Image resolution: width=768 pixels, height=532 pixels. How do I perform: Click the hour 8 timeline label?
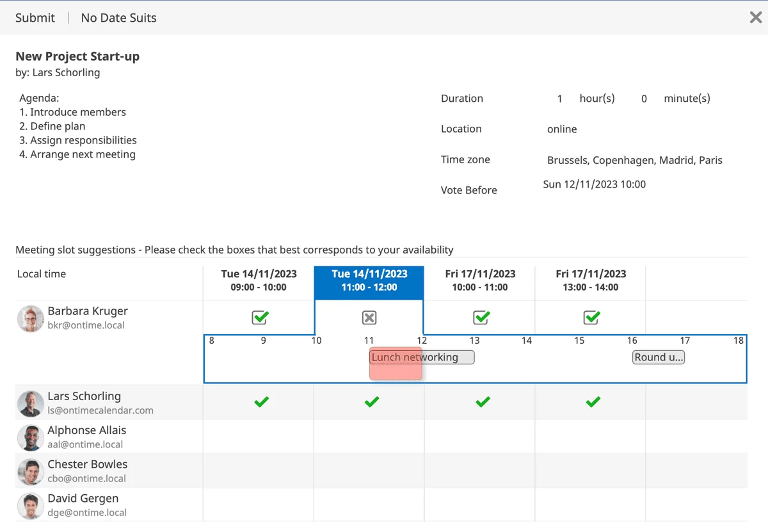[x=212, y=341]
